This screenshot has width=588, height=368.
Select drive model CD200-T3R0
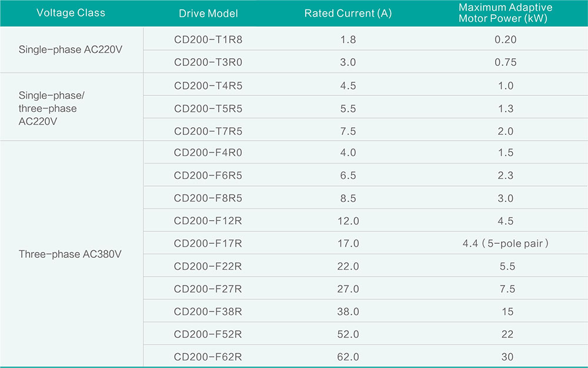point(208,62)
